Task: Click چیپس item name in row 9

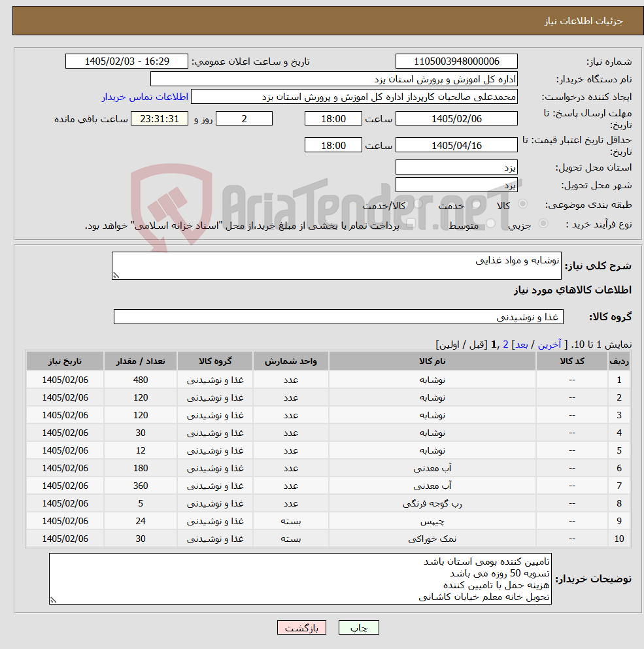Action: point(432,521)
